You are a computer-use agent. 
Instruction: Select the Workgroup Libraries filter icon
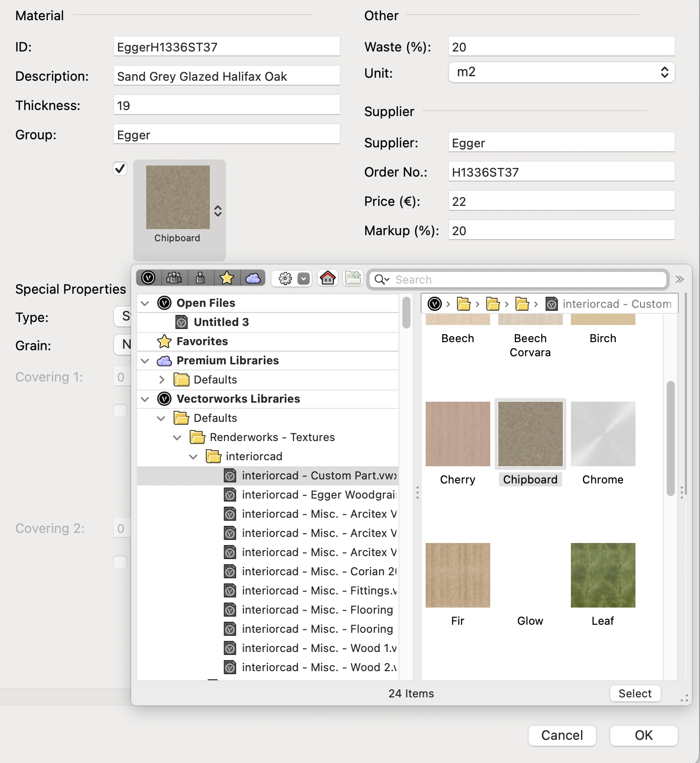tap(174, 278)
